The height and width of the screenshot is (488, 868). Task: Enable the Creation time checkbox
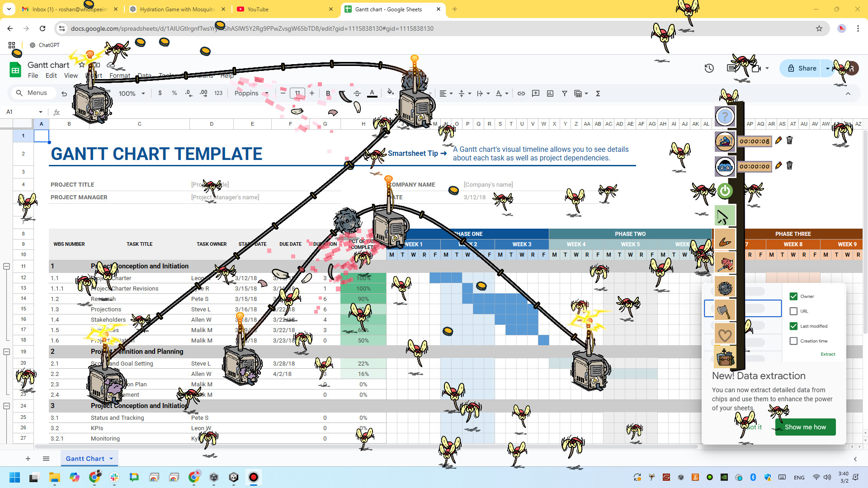click(x=794, y=341)
